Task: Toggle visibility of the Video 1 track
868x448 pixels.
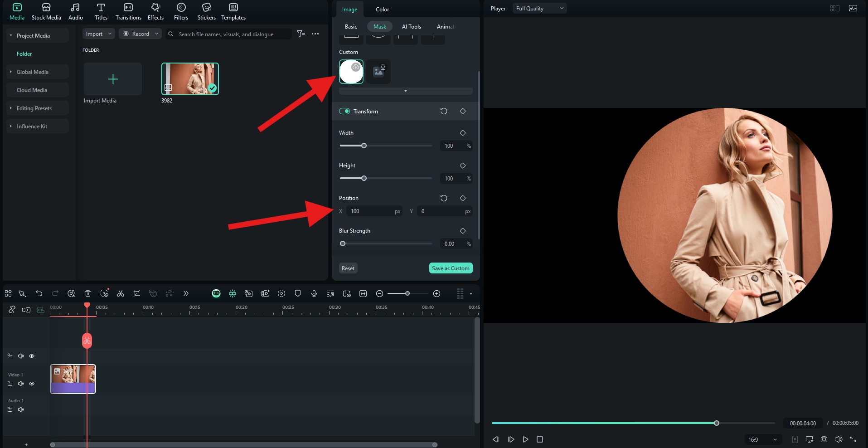Action: point(32,384)
